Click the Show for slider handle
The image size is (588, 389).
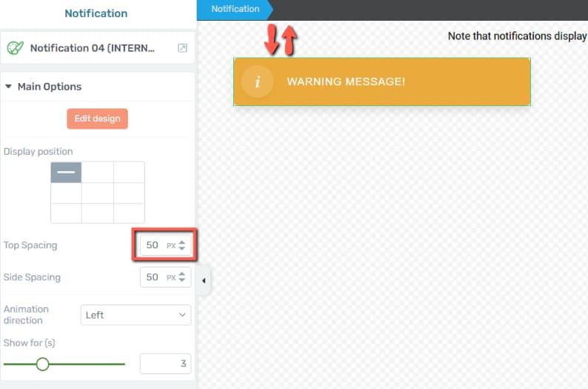pyautogui.click(x=42, y=364)
